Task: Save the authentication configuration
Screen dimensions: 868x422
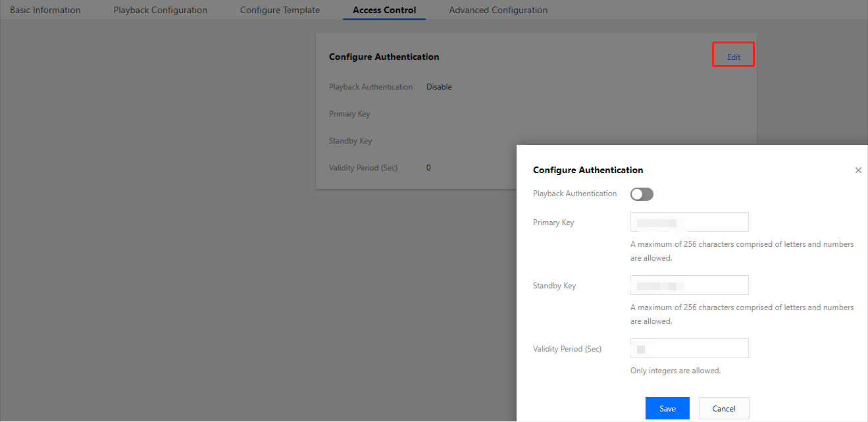Action: click(667, 409)
